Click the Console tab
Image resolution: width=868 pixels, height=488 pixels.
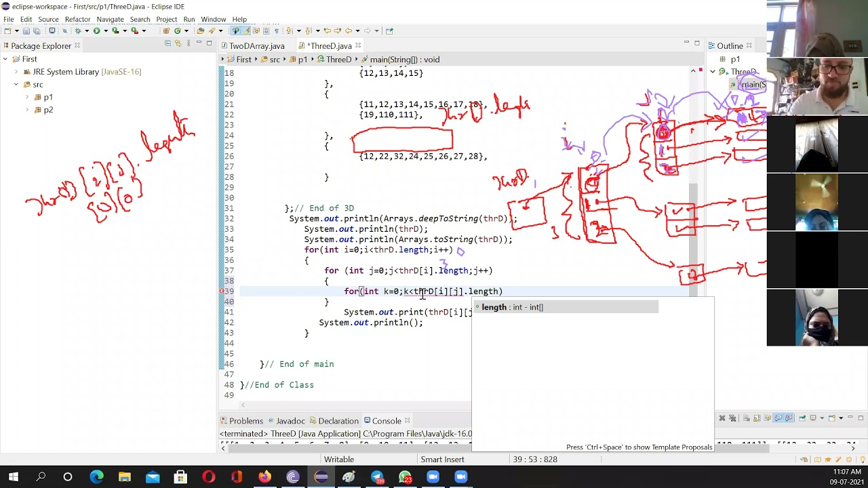[387, 421]
